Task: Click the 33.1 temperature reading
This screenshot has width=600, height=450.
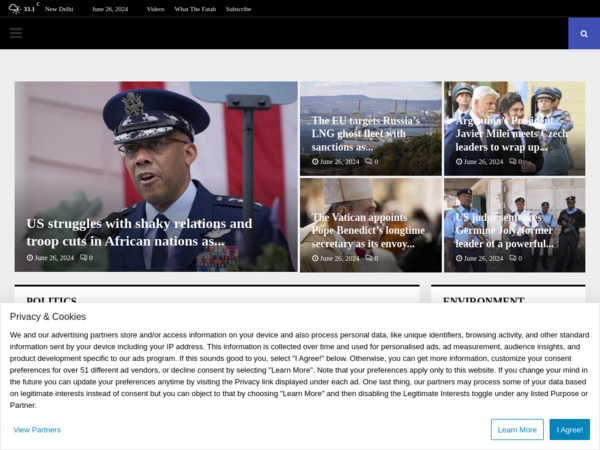Action: pyautogui.click(x=29, y=9)
